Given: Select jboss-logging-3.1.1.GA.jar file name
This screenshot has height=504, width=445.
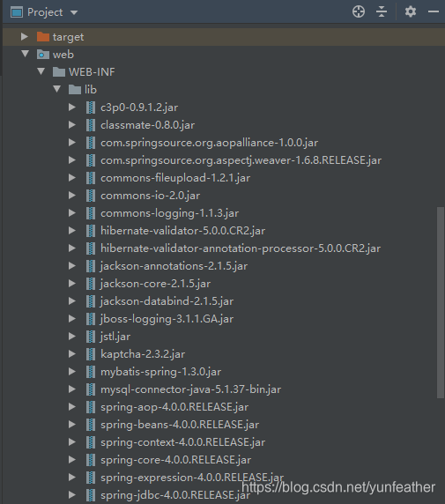Looking at the screenshot, I should 167,319.
